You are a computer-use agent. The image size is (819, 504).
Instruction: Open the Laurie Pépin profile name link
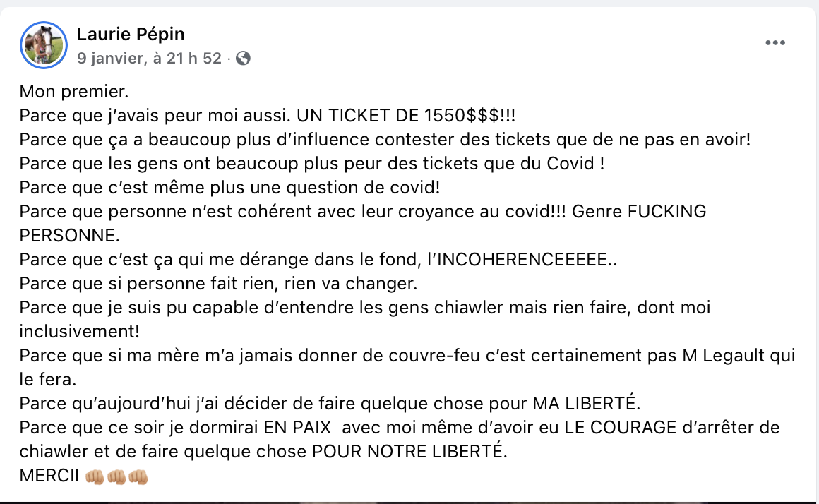coord(131,34)
